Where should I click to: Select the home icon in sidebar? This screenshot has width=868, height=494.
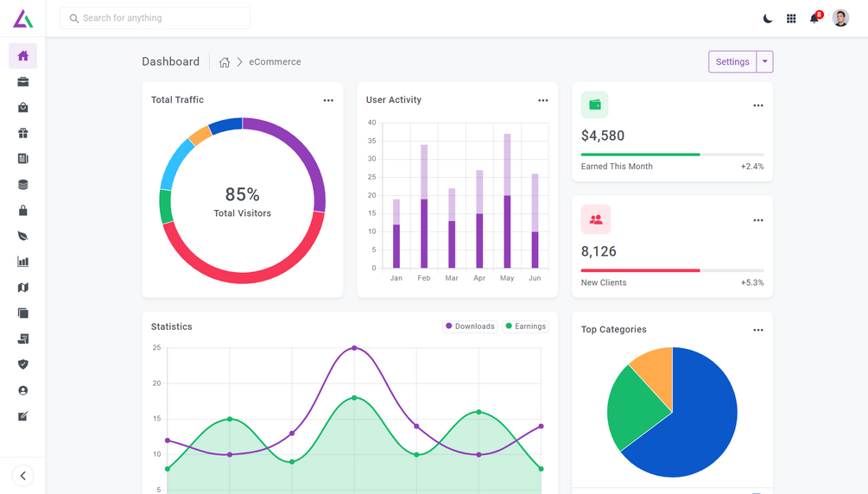(x=22, y=56)
